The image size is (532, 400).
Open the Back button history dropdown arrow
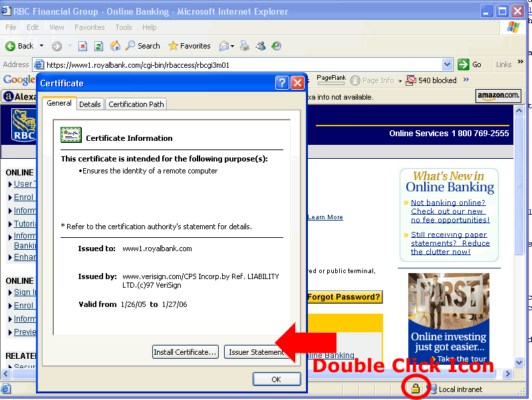[41, 46]
